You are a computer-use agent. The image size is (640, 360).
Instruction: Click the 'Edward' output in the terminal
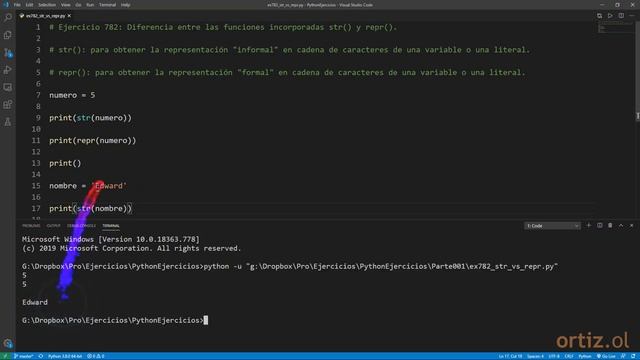pos(35,302)
